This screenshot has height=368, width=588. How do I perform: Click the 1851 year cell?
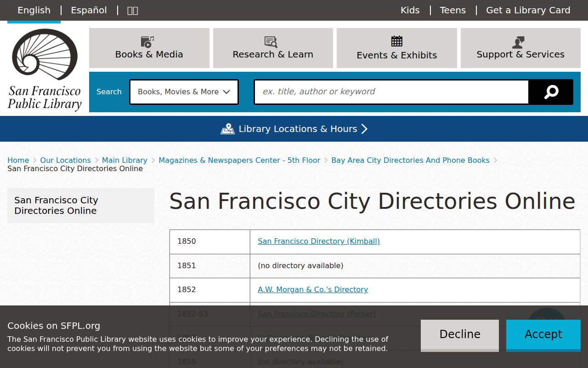pyautogui.click(x=210, y=266)
